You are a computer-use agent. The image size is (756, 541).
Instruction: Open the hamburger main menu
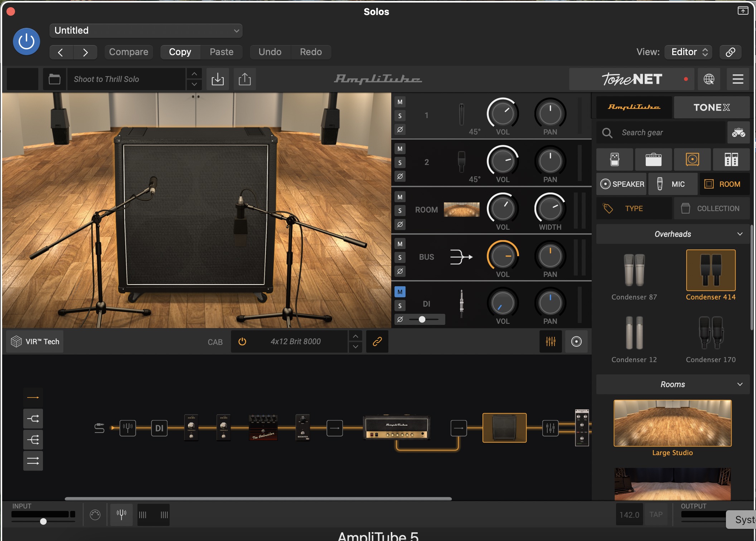[x=738, y=79]
